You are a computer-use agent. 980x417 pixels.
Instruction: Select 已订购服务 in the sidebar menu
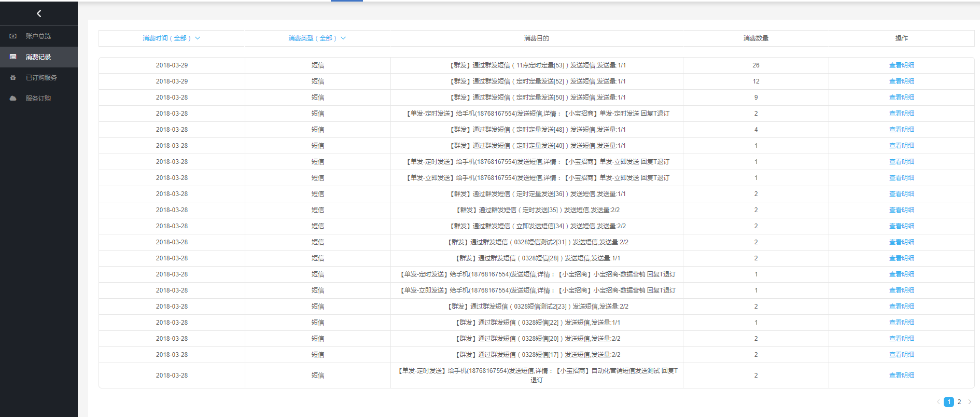coord(41,78)
